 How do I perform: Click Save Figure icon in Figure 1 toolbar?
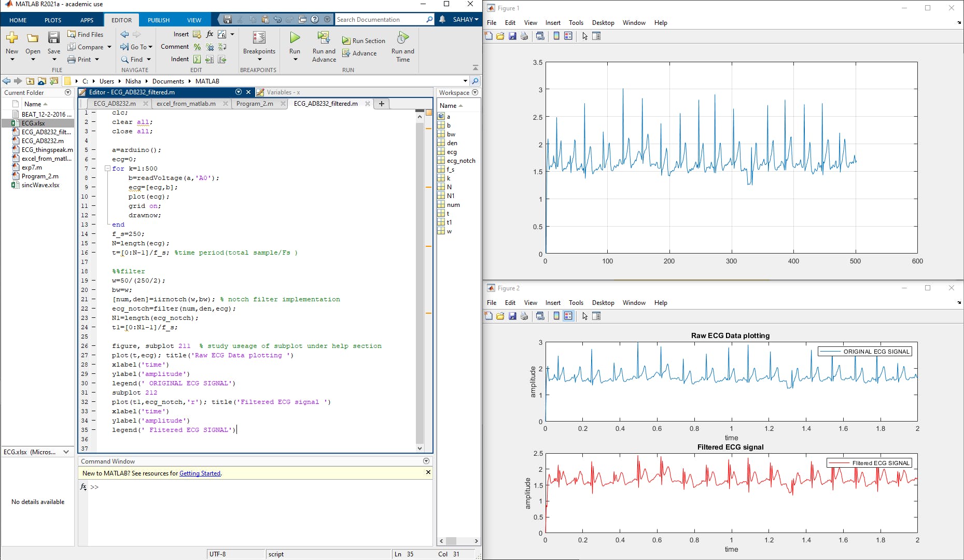pos(512,36)
